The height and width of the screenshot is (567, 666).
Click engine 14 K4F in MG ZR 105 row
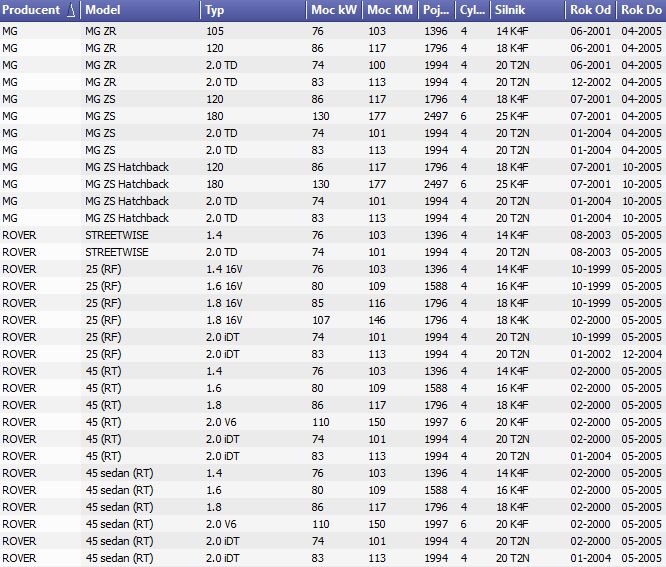coord(512,31)
